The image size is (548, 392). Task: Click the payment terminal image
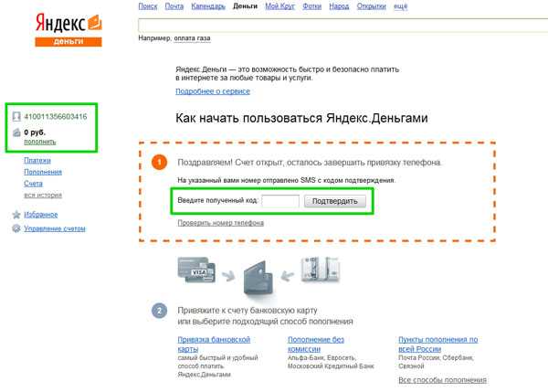pos(321,270)
